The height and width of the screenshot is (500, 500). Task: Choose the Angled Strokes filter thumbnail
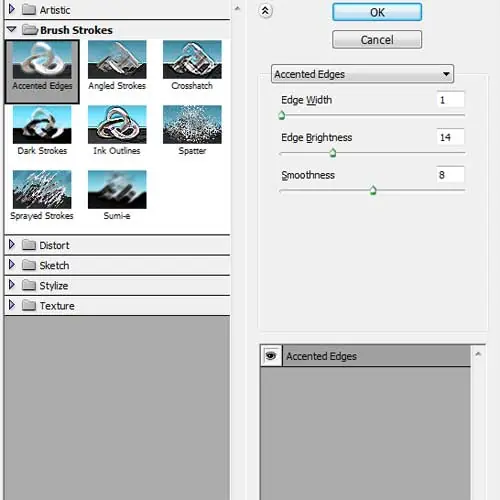[x=117, y=60]
